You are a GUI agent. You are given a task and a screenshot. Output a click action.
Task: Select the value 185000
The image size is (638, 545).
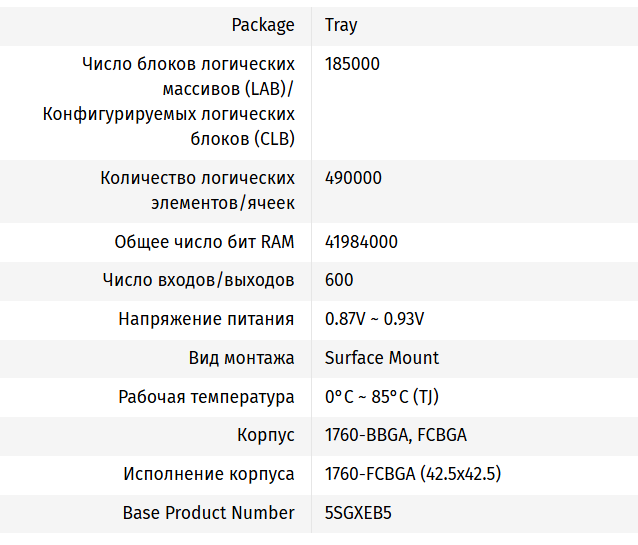(x=352, y=64)
